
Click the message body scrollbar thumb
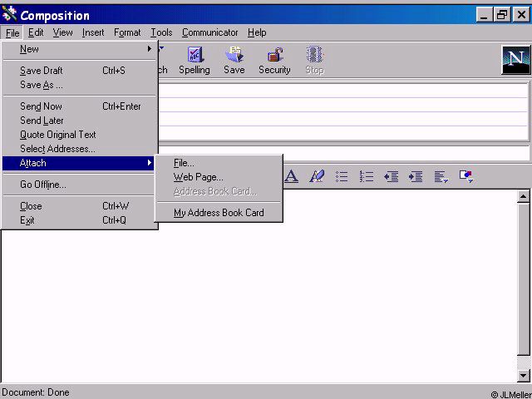click(524, 279)
